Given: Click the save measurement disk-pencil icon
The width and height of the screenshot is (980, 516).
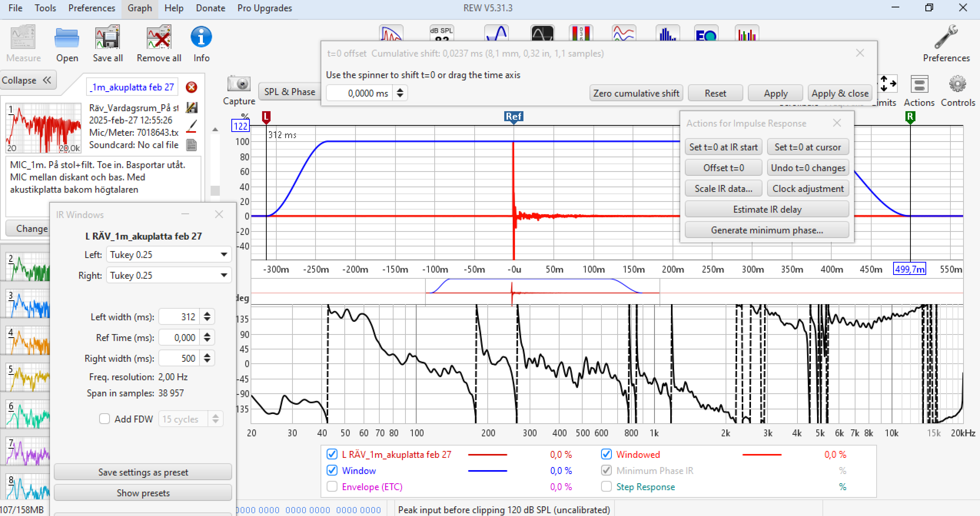Looking at the screenshot, I should (191, 107).
